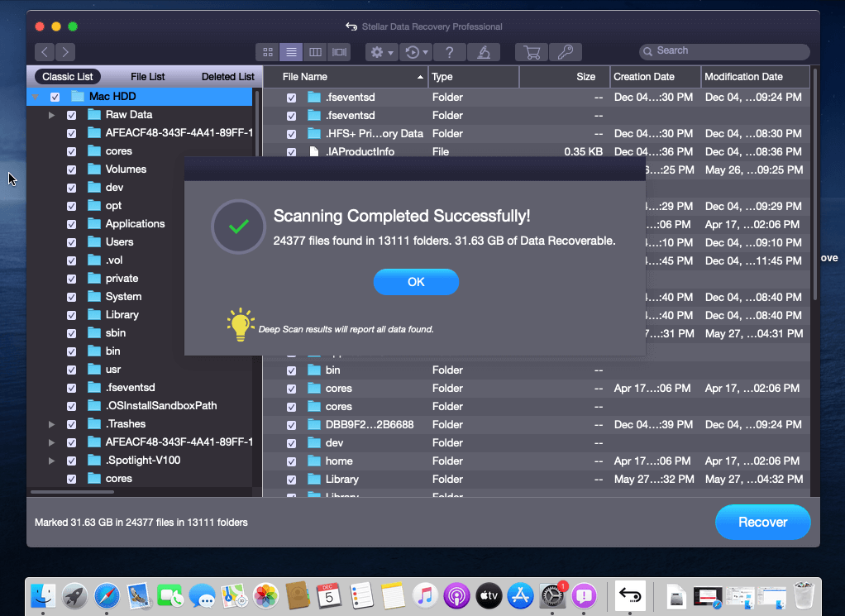Select the Classic List tab

(x=67, y=77)
